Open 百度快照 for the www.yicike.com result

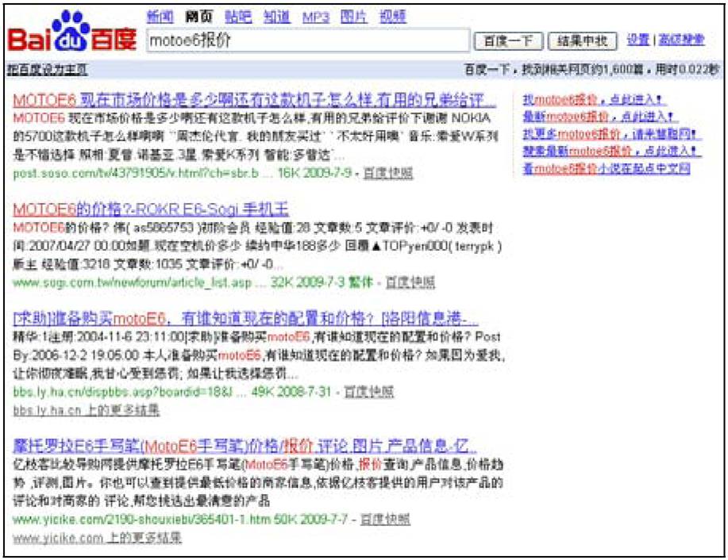(x=385, y=520)
